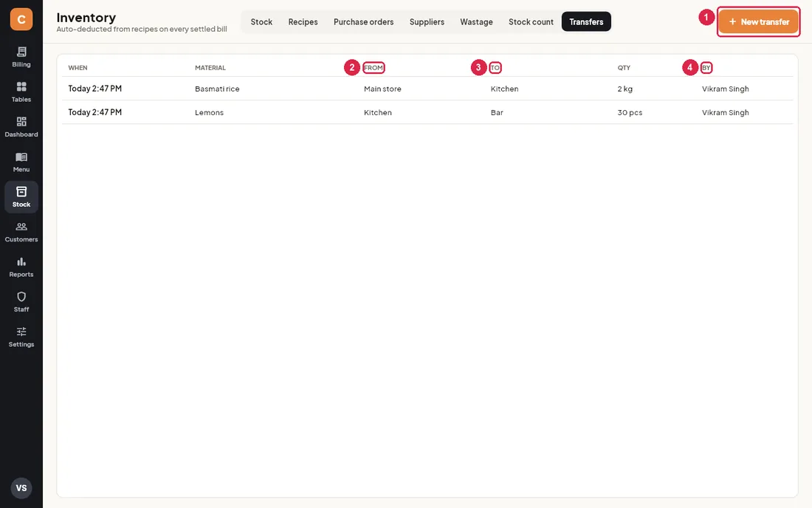812x508 pixels.
Task: Click the WHEN column header
Action: (x=78, y=68)
